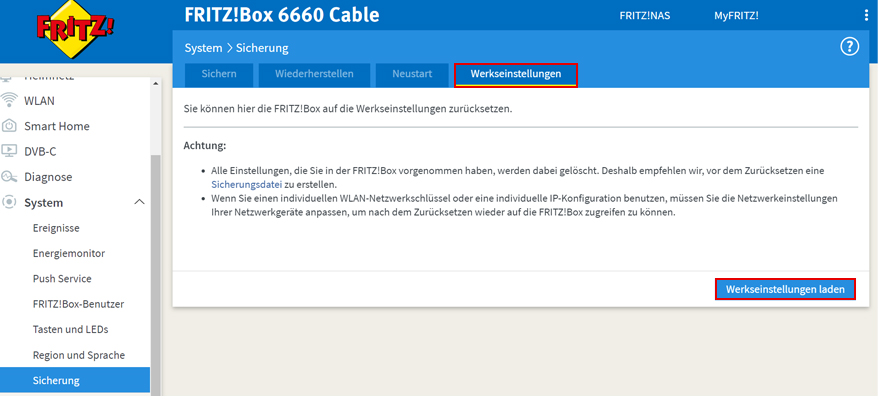The width and height of the screenshot is (879, 400).
Task: Click the DVB-C monitor icon
Action: click(x=10, y=152)
